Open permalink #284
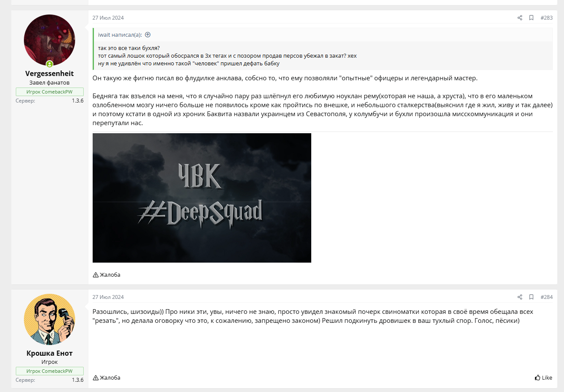564x392 pixels. pyautogui.click(x=546, y=297)
